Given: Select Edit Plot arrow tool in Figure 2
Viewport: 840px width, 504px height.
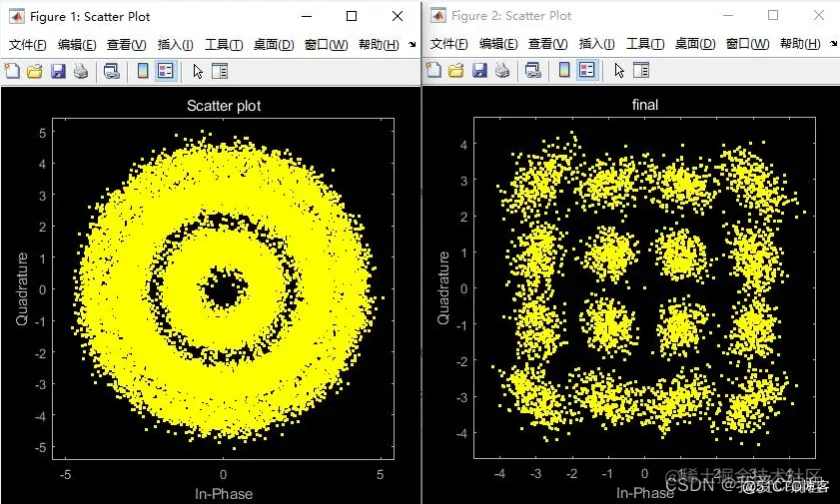Looking at the screenshot, I should 619,70.
